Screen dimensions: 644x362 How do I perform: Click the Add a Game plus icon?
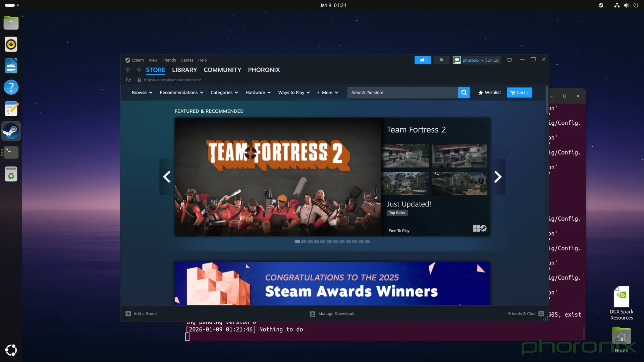(128, 314)
